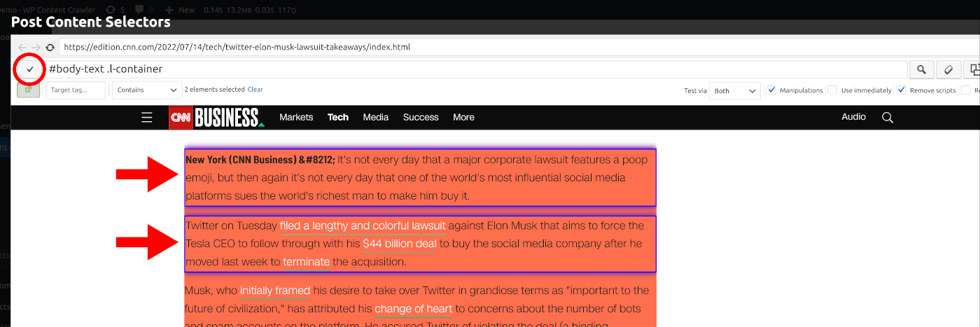This screenshot has width=980, height=327.
Task: Go back with the browser back arrow
Action: (x=22, y=47)
